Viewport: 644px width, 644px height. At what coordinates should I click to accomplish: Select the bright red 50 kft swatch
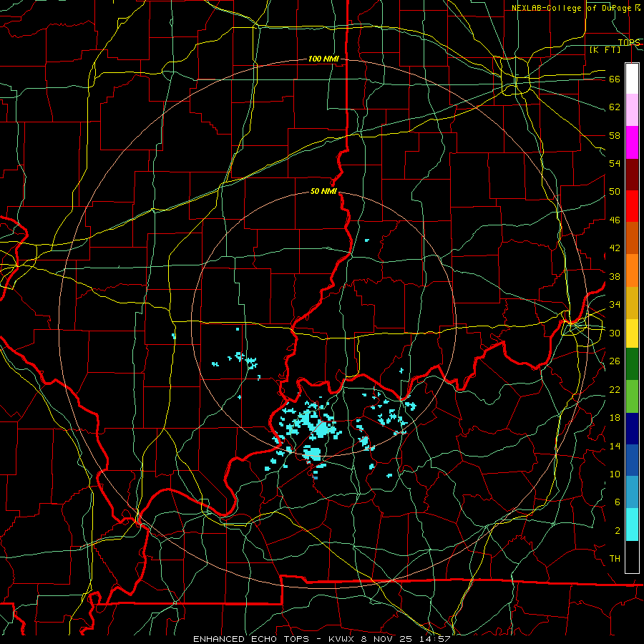(x=632, y=206)
